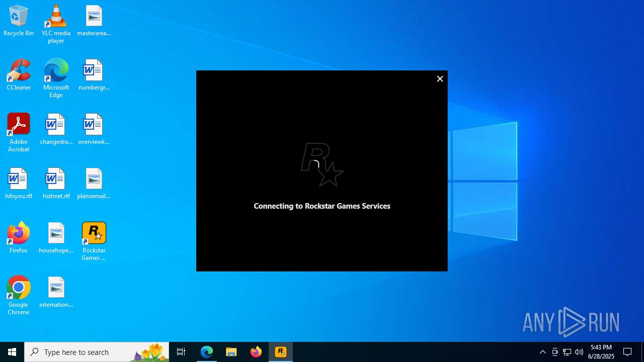Viewport: 644px width, 362px height.
Task: Open the clock and date flyout
Action: (601, 352)
